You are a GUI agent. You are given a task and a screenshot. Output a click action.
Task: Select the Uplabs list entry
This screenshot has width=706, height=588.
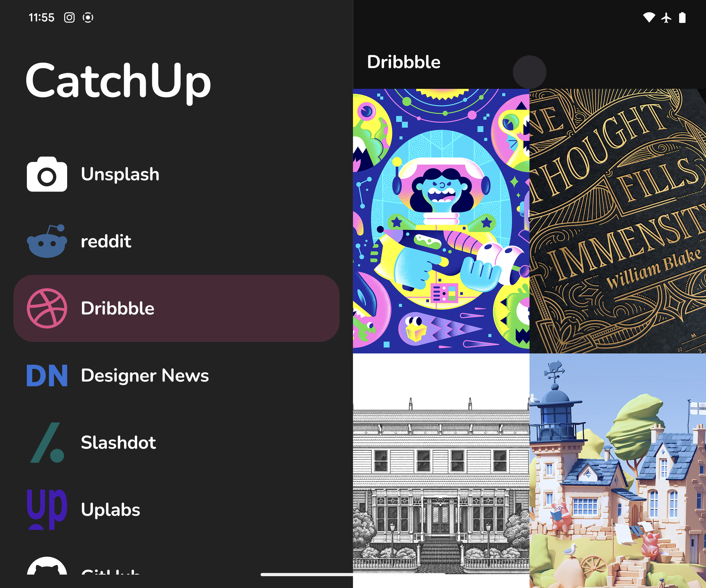click(x=176, y=509)
